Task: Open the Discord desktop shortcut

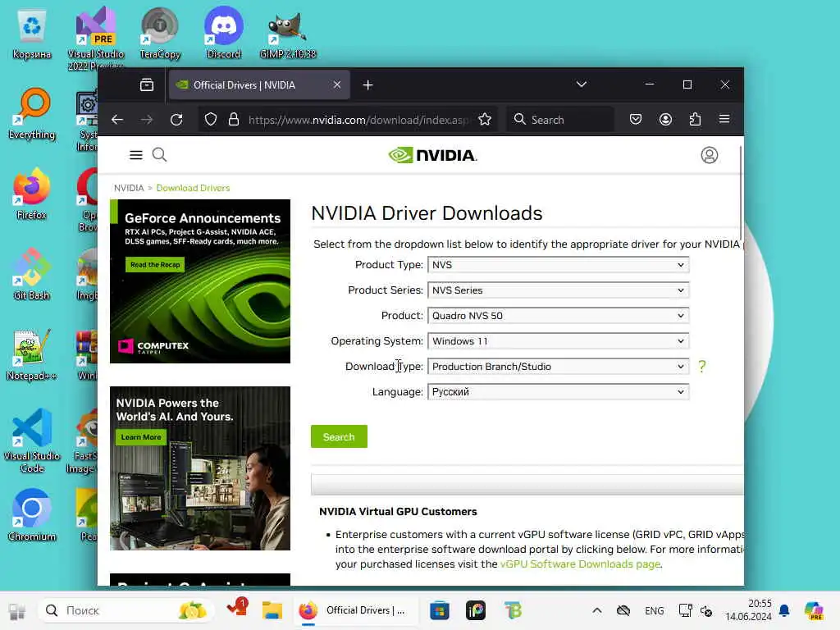Action: pyautogui.click(x=223, y=32)
